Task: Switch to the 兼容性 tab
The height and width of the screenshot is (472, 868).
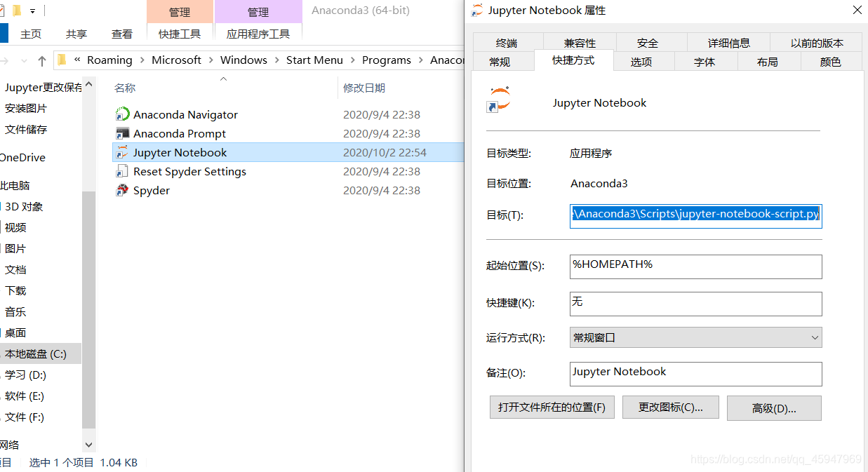Action: [579, 43]
